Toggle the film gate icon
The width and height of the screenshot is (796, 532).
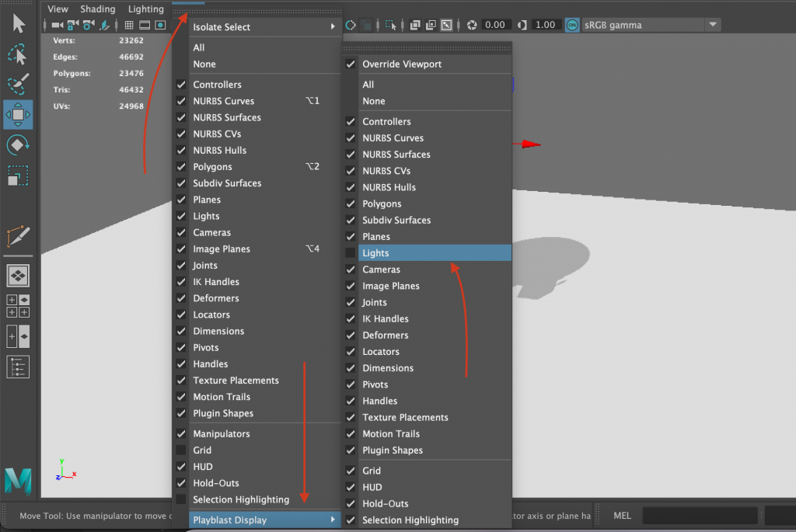[145, 25]
